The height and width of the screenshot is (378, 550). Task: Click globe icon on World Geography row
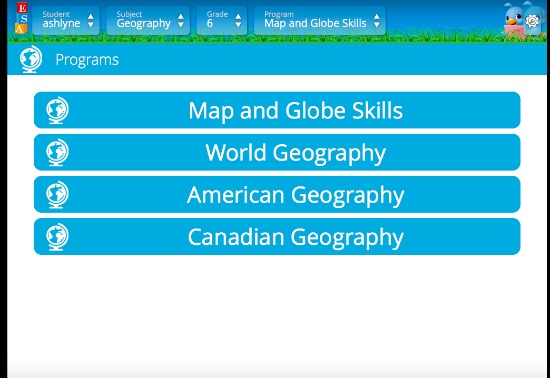57,152
